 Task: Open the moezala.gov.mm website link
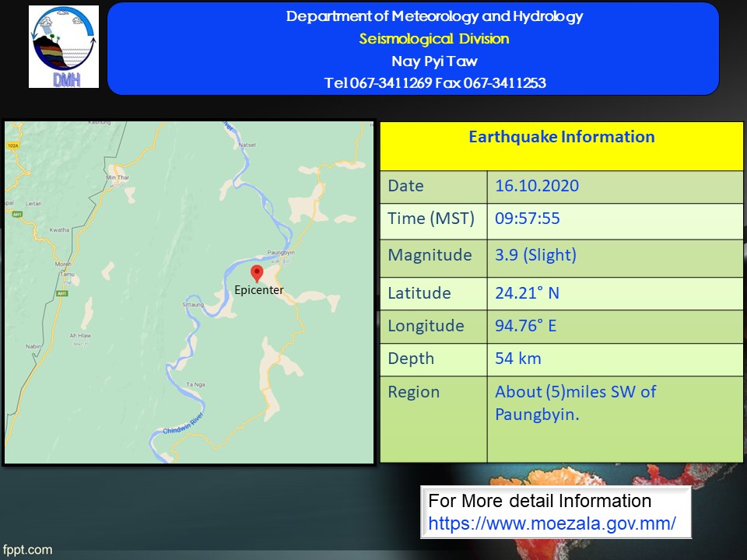[x=552, y=523]
